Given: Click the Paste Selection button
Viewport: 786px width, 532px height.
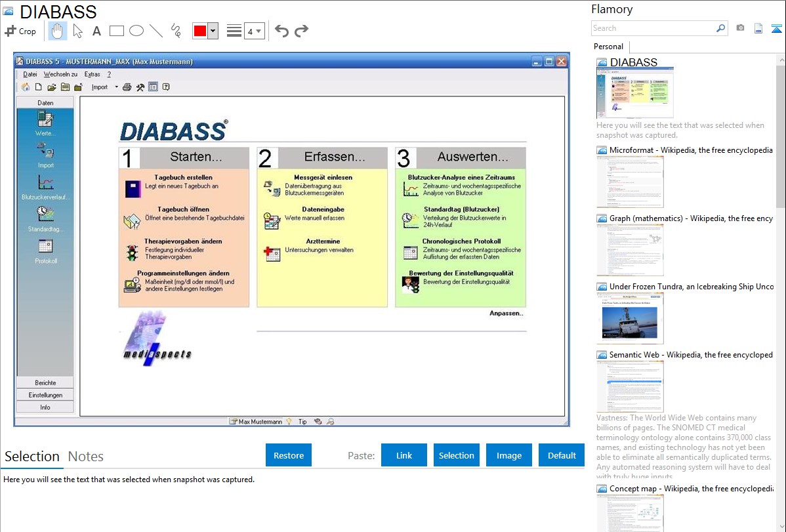Looking at the screenshot, I should pyautogui.click(x=457, y=455).
